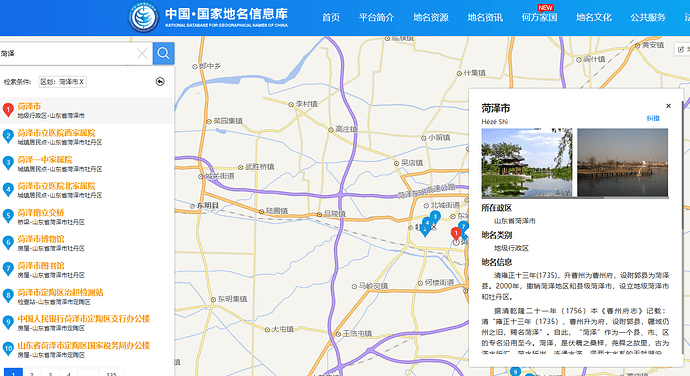690x376 pixels.
Task: View the lake dusk photo thumbnail in popup
Action: pyautogui.click(x=622, y=162)
